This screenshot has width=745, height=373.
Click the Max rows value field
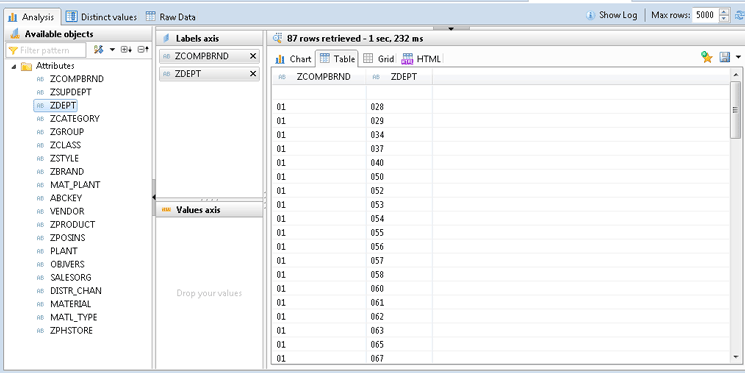pos(705,15)
